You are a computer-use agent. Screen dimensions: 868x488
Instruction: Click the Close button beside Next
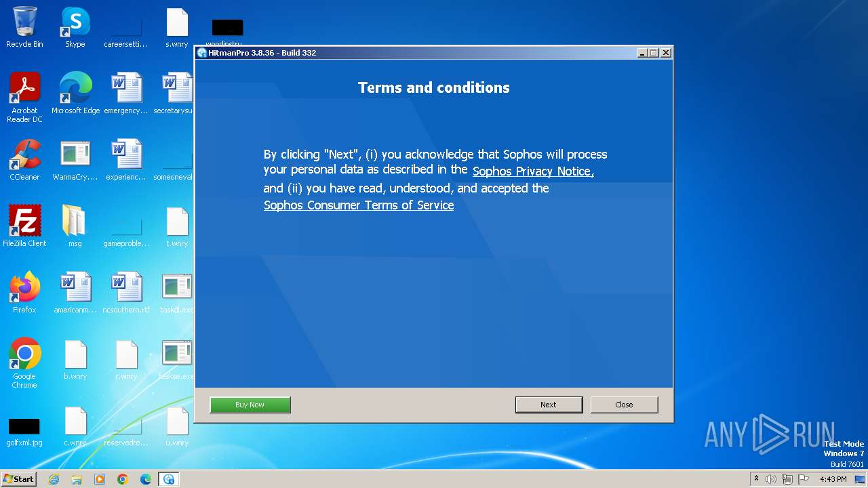pyautogui.click(x=624, y=405)
